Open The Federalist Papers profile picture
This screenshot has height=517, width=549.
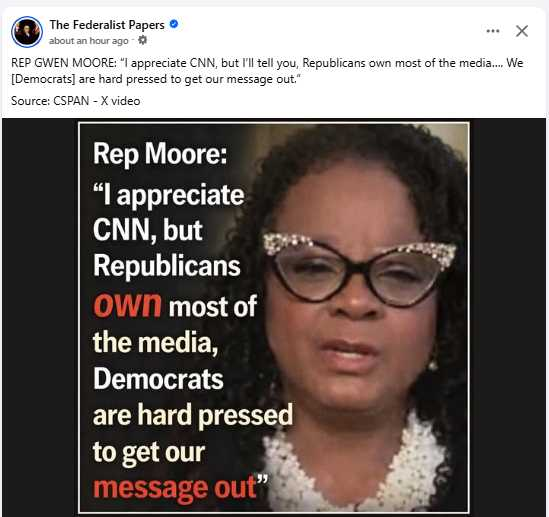pos(27,32)
